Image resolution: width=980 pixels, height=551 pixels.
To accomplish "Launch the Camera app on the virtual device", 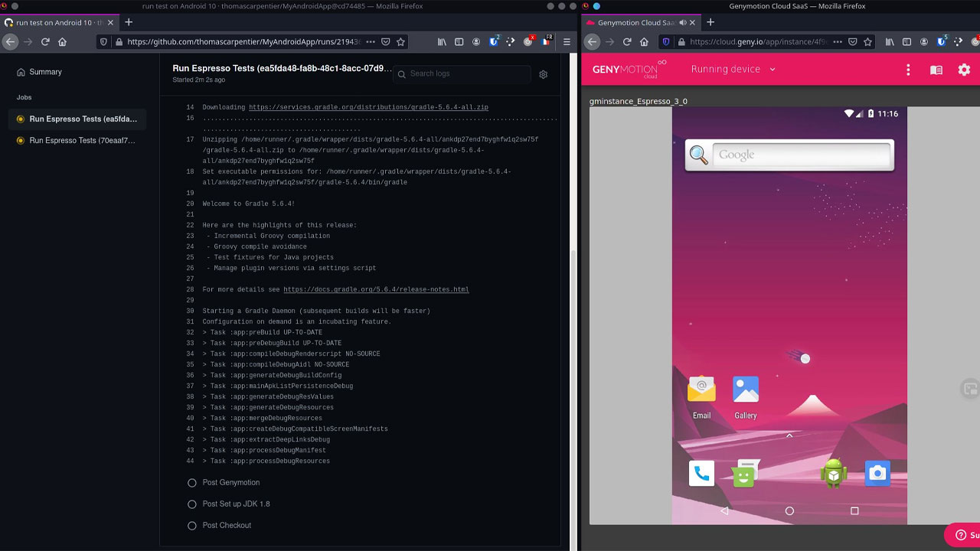I will pyautogui.click(x=877, y=473).
